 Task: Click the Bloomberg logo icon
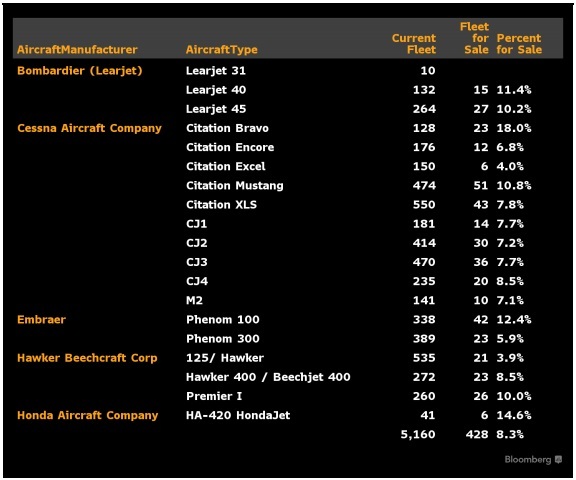[x=558, y=459]
